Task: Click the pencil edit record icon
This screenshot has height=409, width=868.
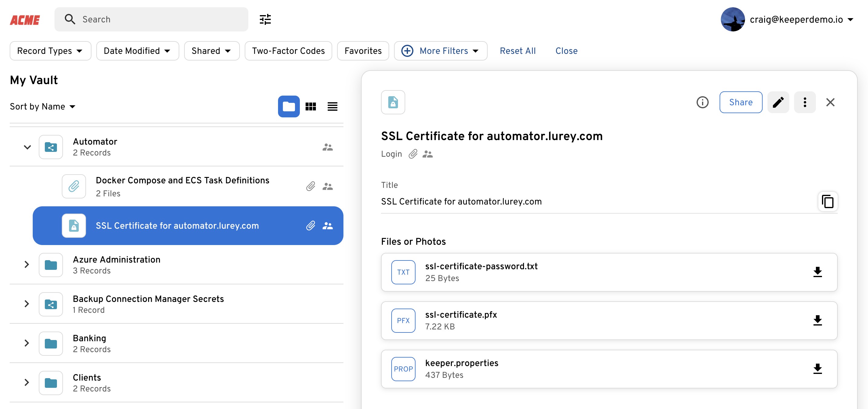Action: coord(778,102)
